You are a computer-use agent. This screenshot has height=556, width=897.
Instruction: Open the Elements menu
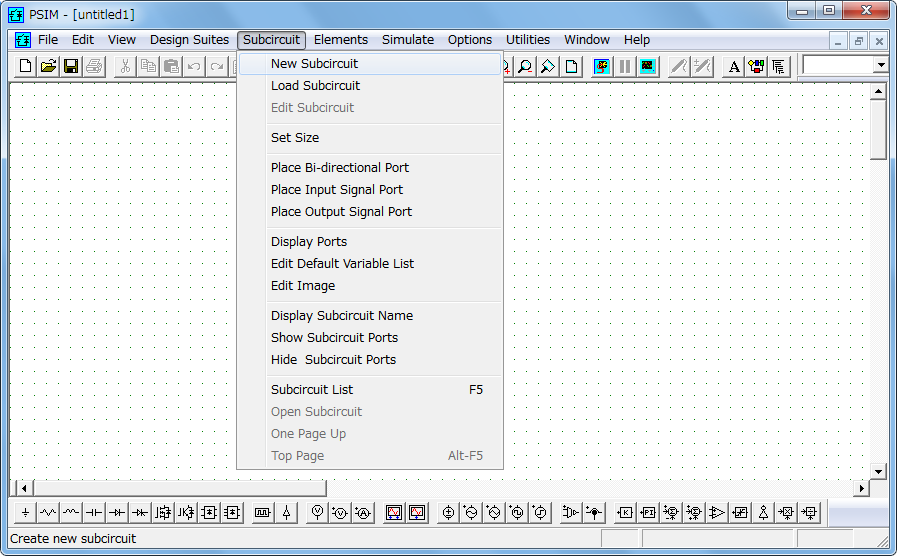click(x=341, y=39)
